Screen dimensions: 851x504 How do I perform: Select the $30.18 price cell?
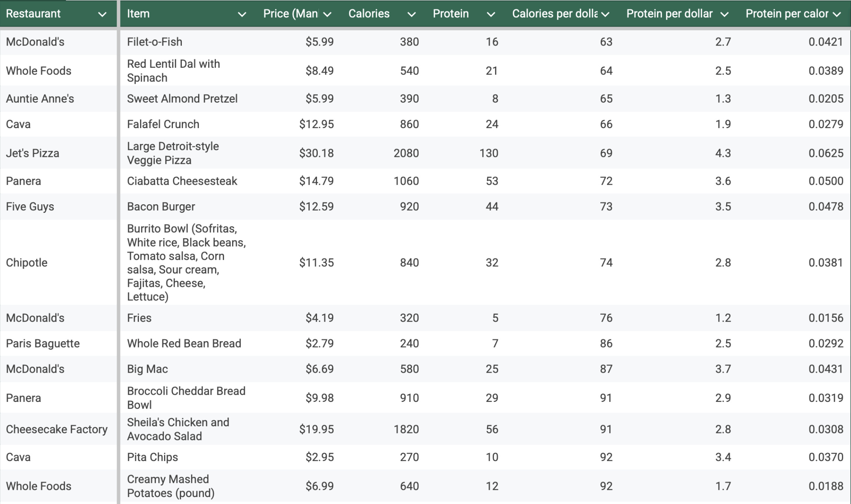[316, 153]
